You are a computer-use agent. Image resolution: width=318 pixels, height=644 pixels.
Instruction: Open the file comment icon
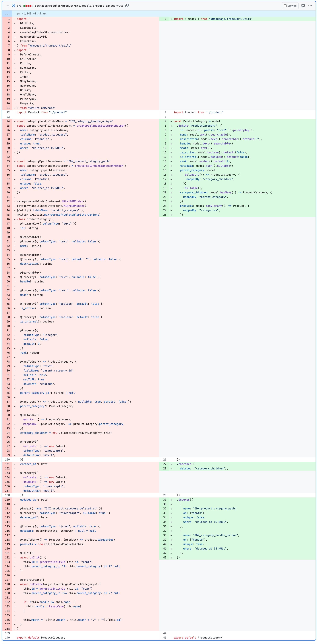[x=303, y=6]
